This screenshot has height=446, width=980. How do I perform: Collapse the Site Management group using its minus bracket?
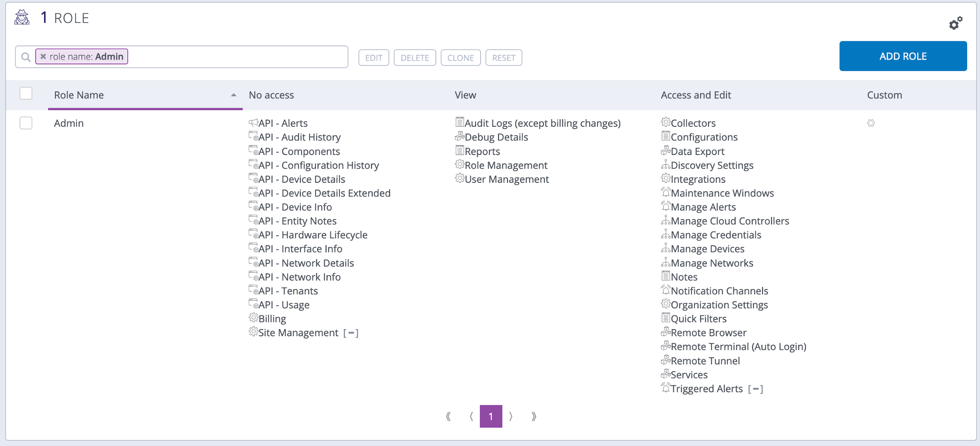click(x=352, y=333)
